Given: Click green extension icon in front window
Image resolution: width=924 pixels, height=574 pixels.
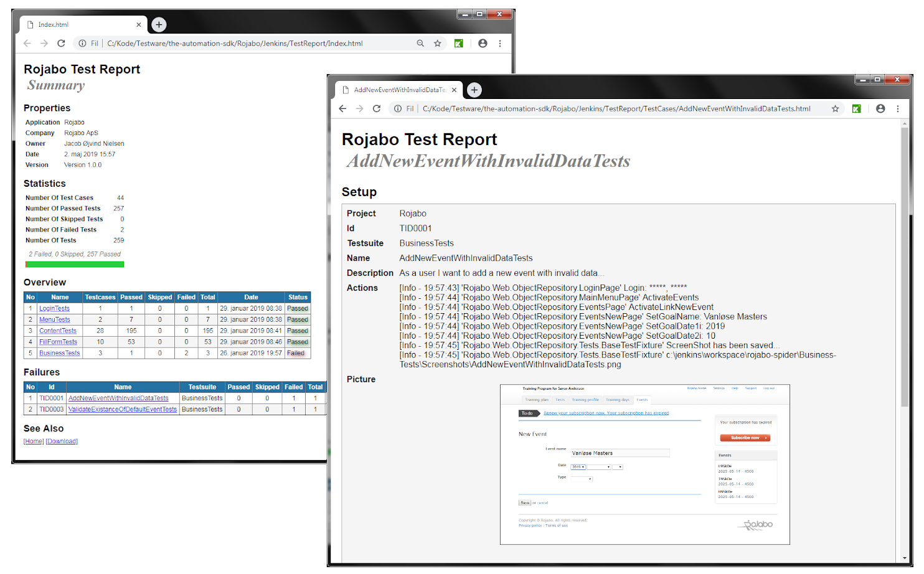Looking at the screenshot, I should [857, 108].
